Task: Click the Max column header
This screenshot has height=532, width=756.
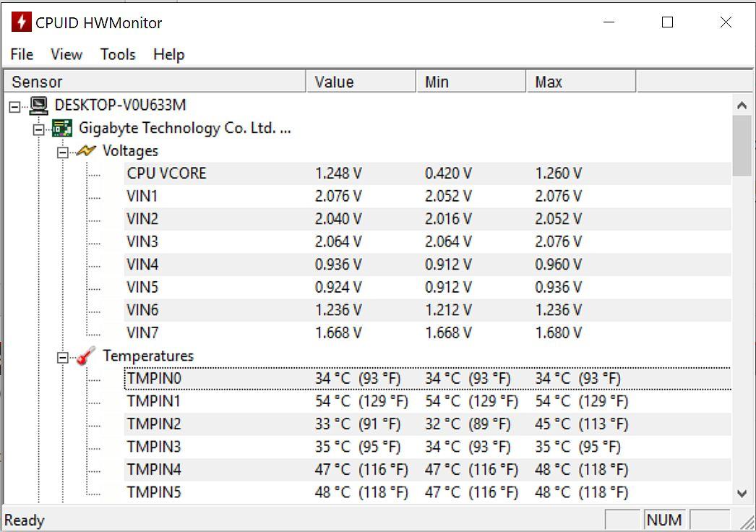Action: tap(581, 82)
